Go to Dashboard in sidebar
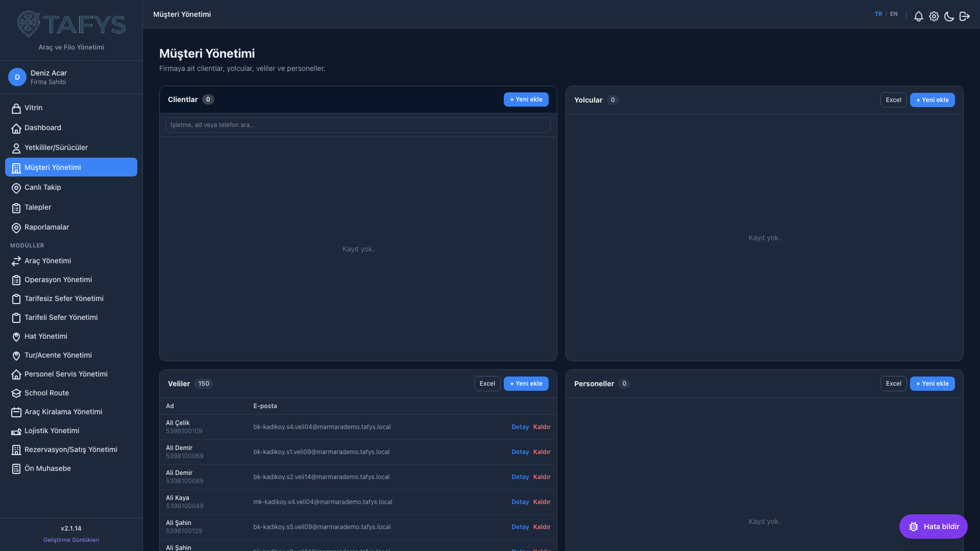Screen dimensions: 980x551 (x=71, y=128)
